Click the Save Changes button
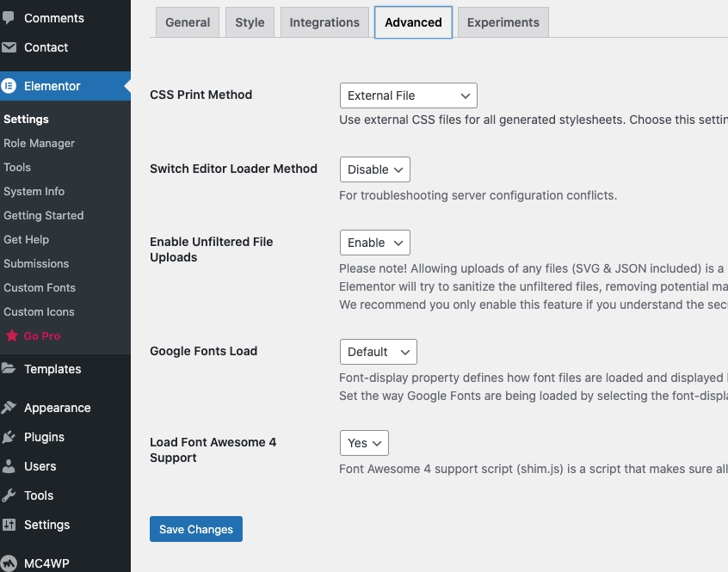This screenshot has width=728, height=572. 196,529
